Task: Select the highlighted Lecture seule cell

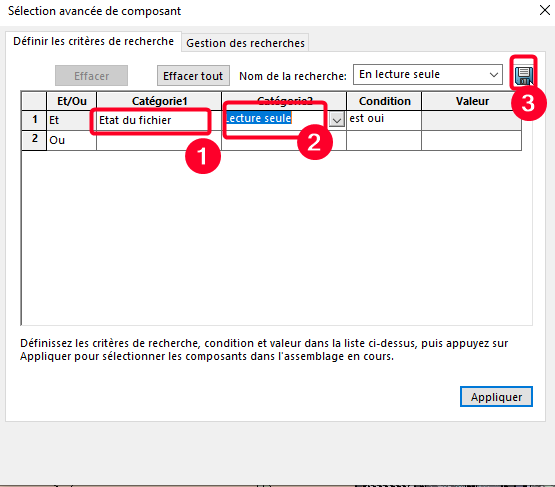Action: (275, 120)
